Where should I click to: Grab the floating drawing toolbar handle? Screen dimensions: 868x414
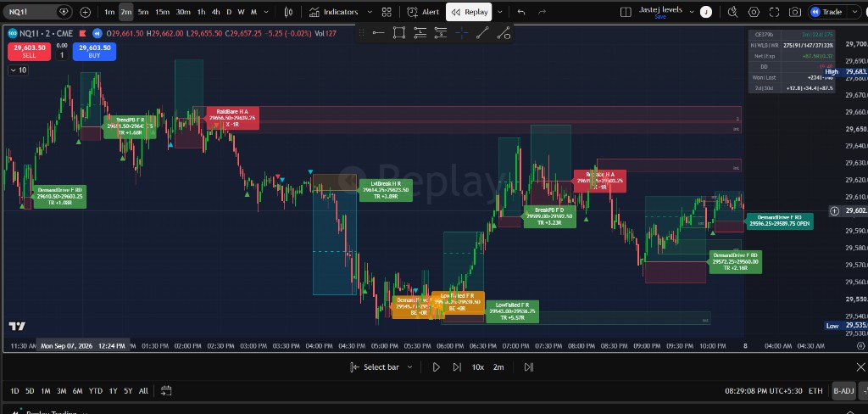362,33
